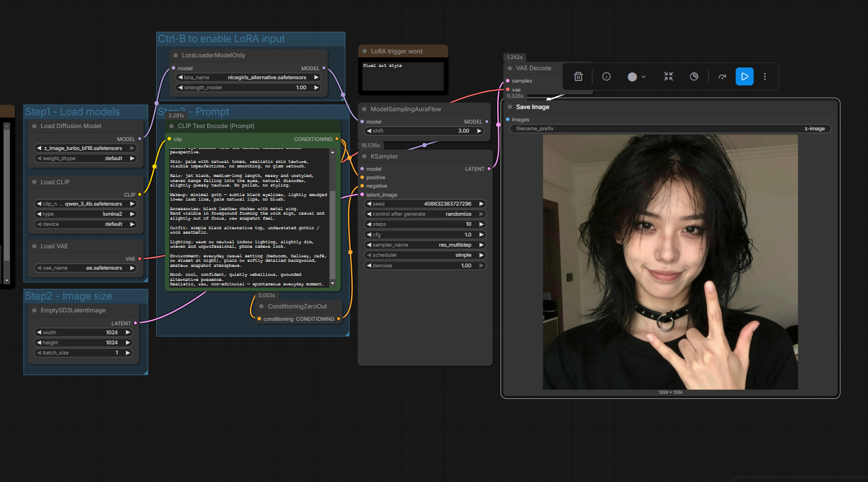The width and height of the screenshot is (868, 482).
Task: Click the curved arrow icon in toolbar
Action: tap(722, 76)
